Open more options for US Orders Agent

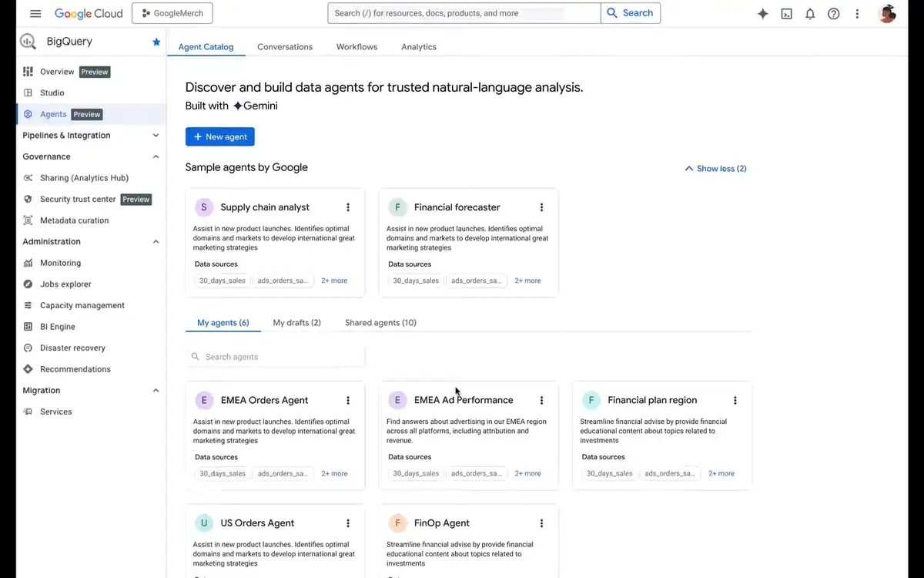coord(348,523)
